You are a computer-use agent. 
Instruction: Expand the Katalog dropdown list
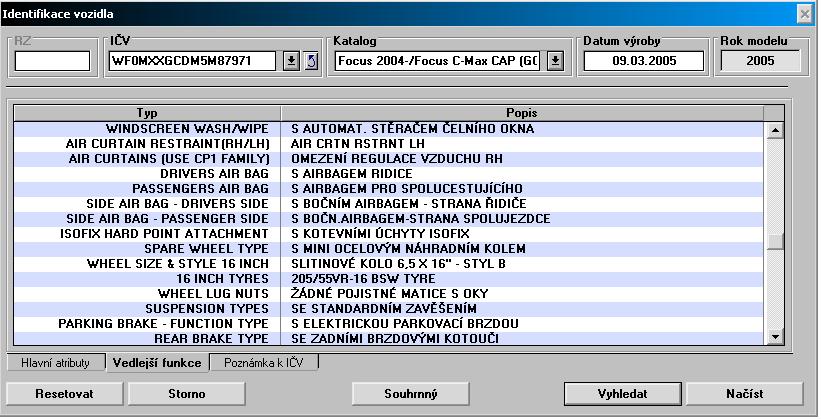coord(556,61)
